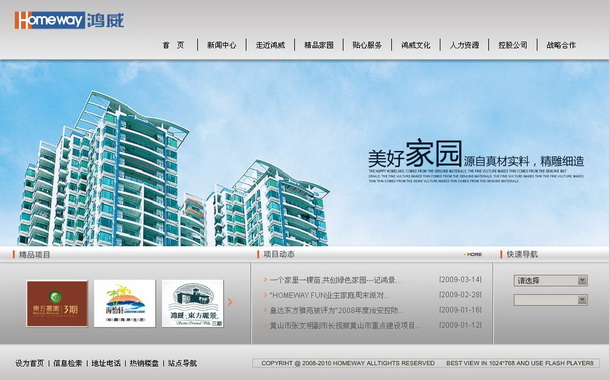
Task: Expand the empty second quick navigation dropdown
Action: pos(550,300)
